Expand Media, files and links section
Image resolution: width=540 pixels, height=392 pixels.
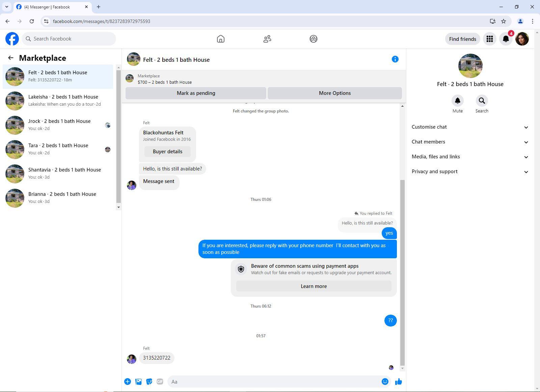pos(470,157)
